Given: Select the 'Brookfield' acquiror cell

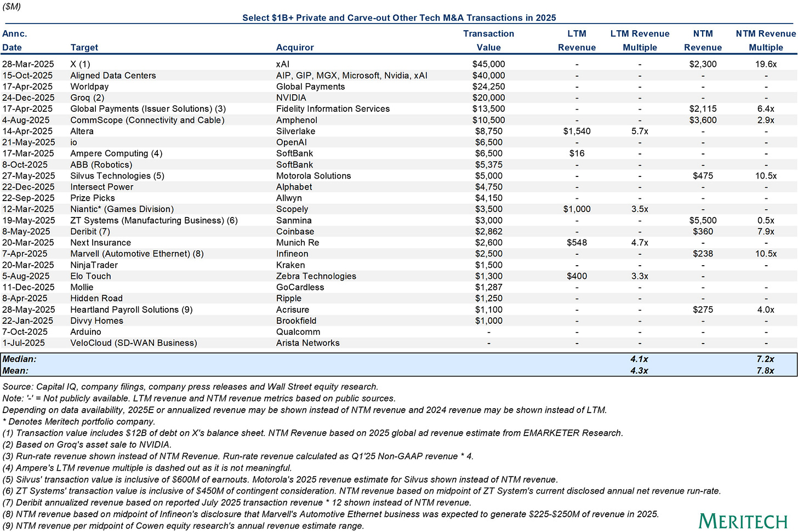Looking at the screenshot, I should [x=296, y=321].
